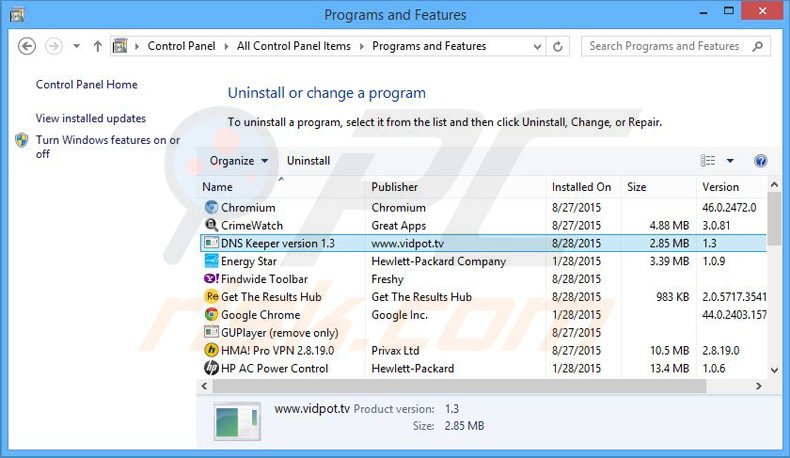Click the Windows features shield icon
The image size is (790, 458).
click(x=22, y=140)
